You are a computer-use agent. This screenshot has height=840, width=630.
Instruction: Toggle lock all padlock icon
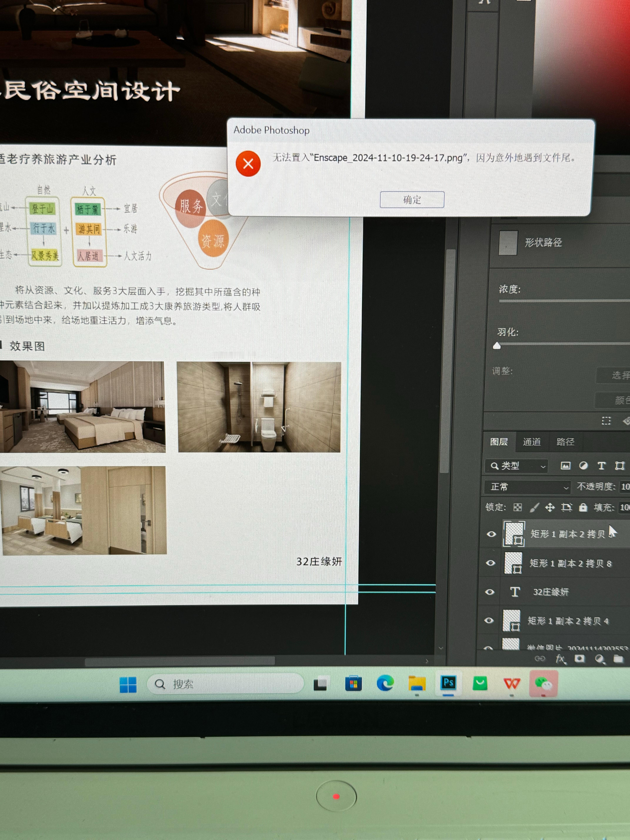coord(583,507)
